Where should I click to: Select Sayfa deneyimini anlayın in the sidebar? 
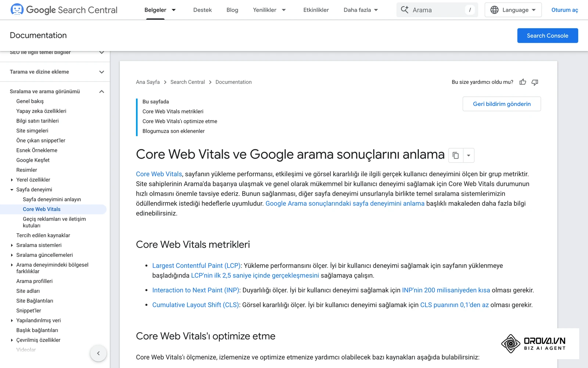click(x=52, y=199)
